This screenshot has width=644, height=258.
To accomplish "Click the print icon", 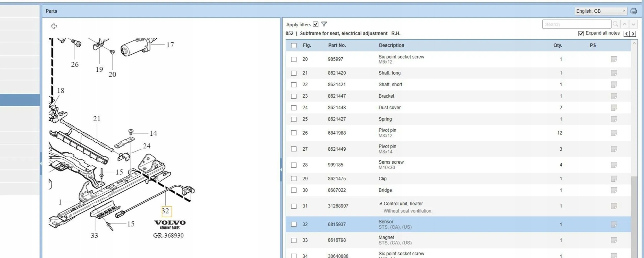I will [x=633, y=11].
